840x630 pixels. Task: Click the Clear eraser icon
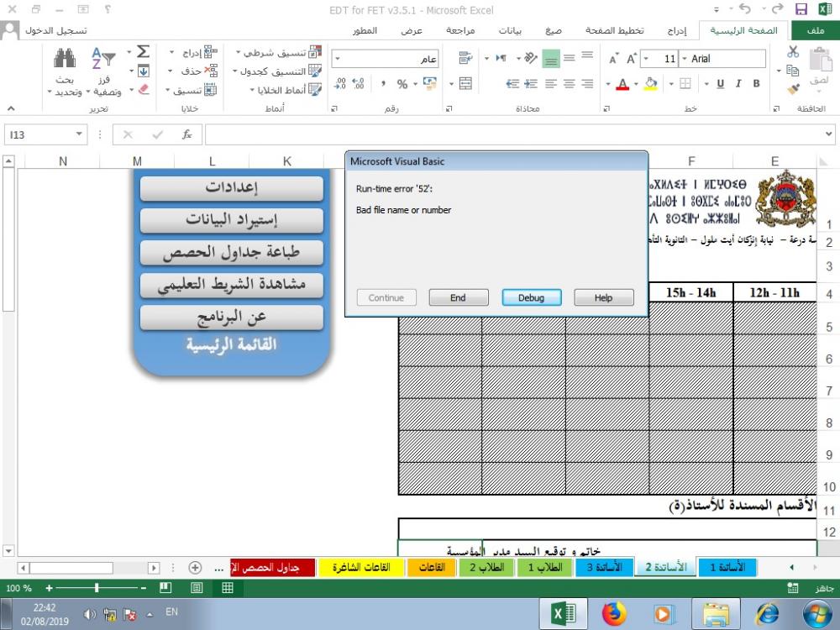pos(143,90)
